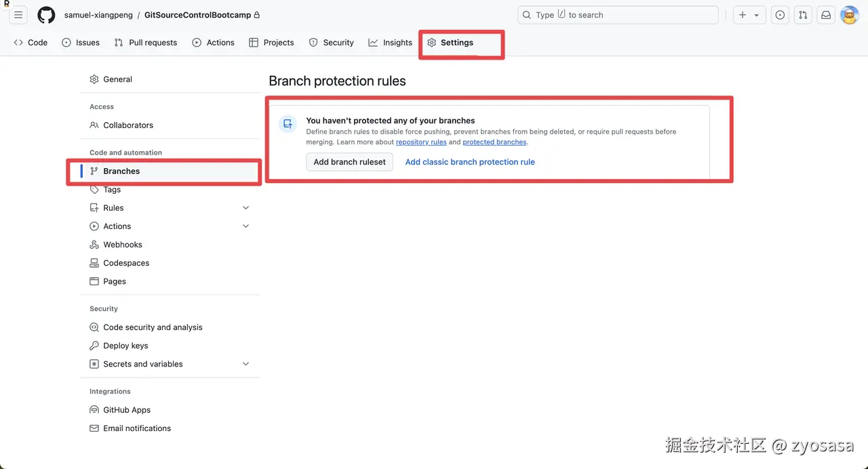868x469 pixels.
Task: Open the hamburger navigation menu icon
Action: pos(18,15)
